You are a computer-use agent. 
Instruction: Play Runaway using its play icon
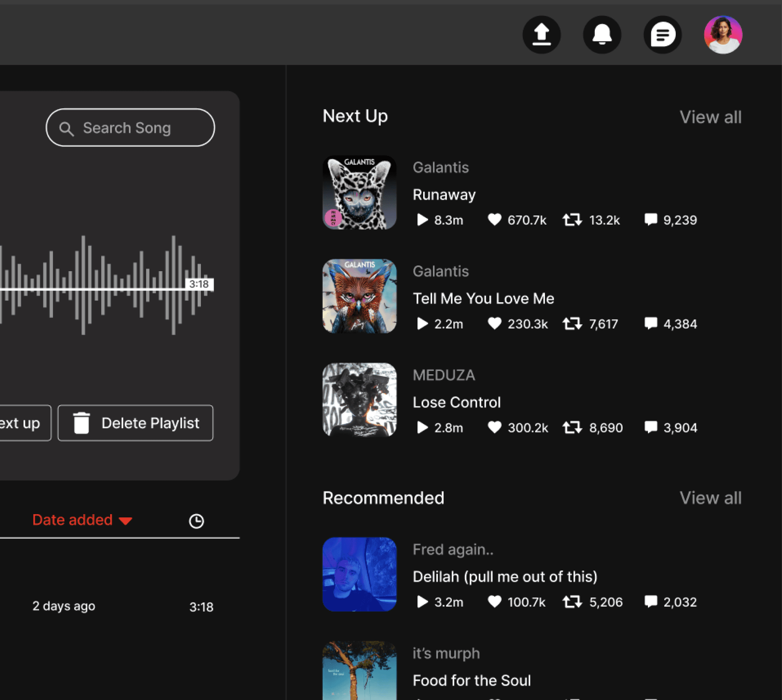coord(422,220)
